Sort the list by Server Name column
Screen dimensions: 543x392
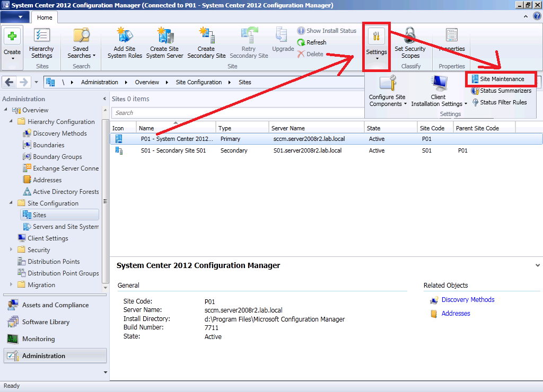(x=316, y=128)
